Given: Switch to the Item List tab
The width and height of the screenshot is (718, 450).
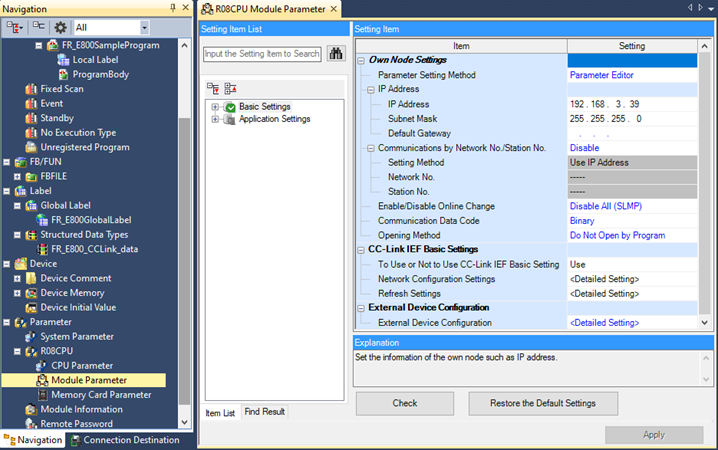Looking at the screenshot, I should click(x=220, y=412).
